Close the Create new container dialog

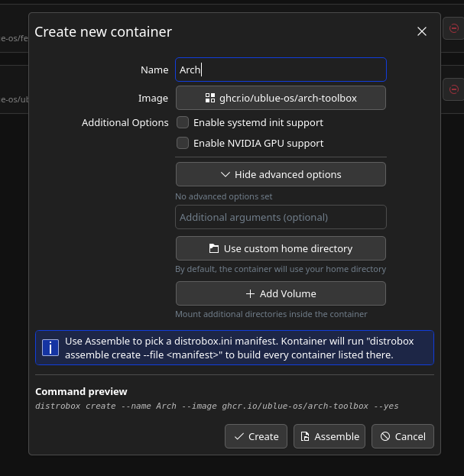(422, 31)
